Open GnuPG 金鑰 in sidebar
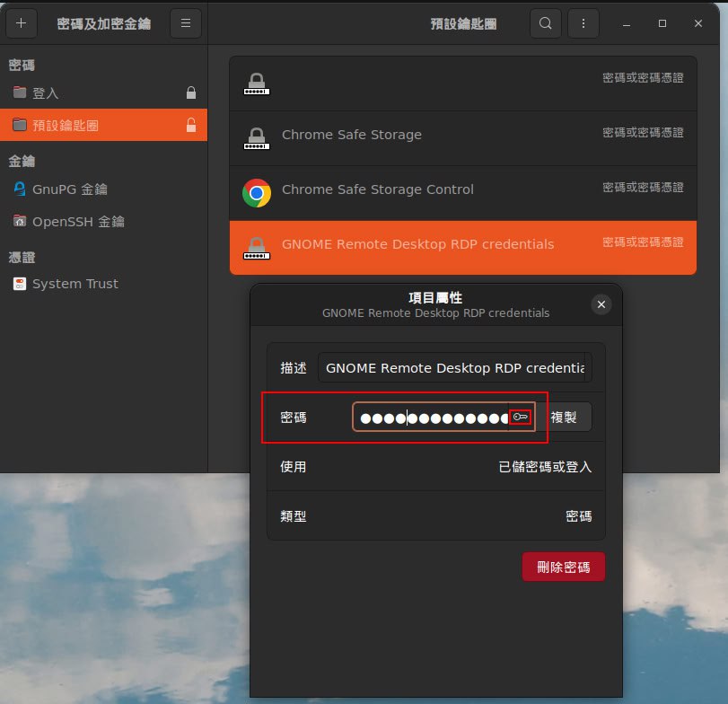 pyautogui.click(x=103, y=189)
